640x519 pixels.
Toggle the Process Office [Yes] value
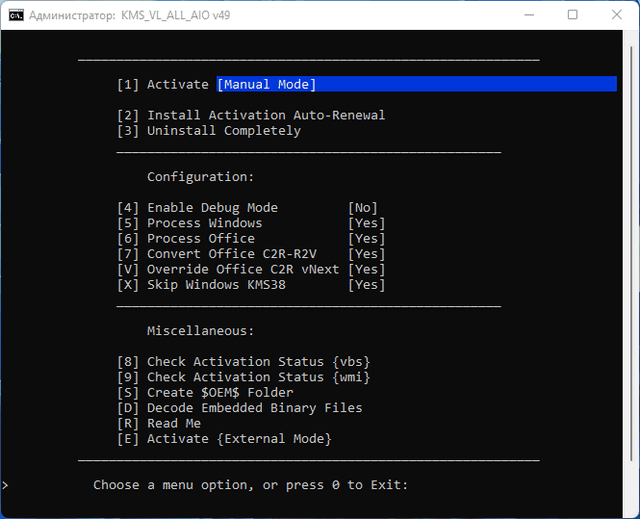coord(366,239)
